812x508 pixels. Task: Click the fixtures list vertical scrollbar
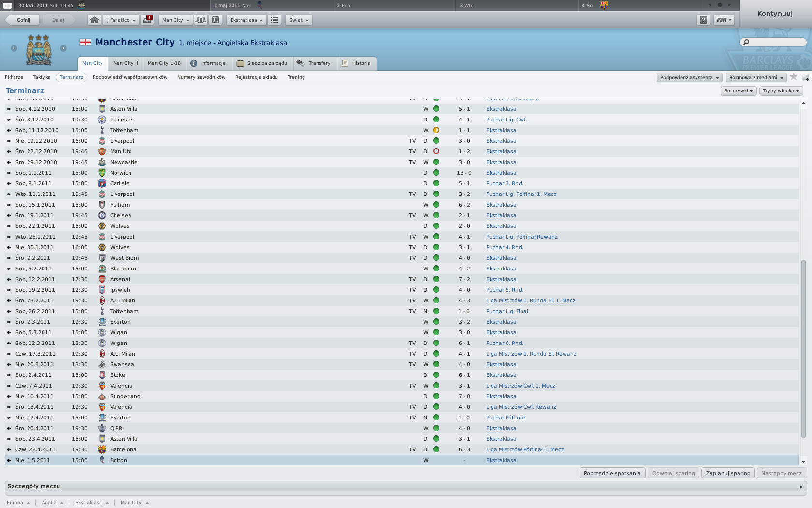(x=803, y=348)
